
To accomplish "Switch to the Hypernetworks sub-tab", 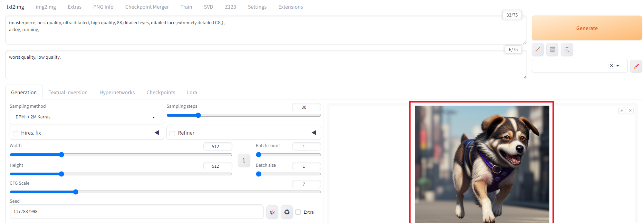I will [x=117, y=93].
